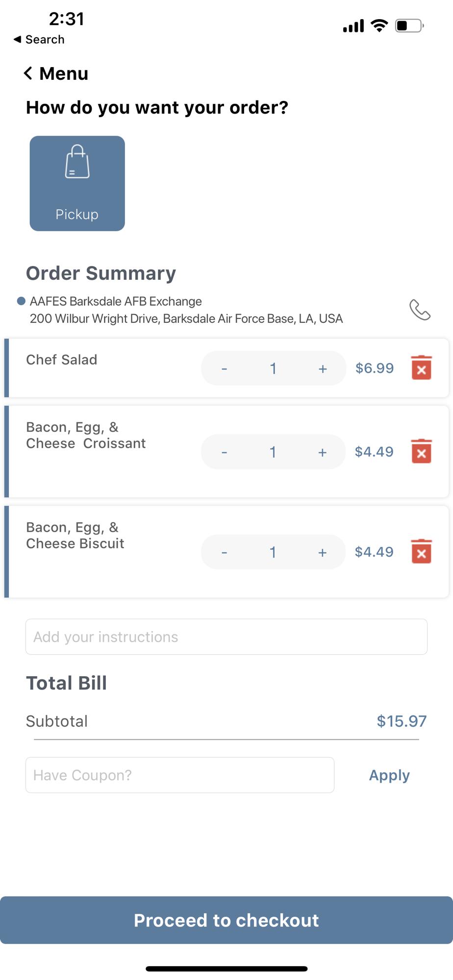Screen dimensions: 453x980
Task: Delete Chef Salad from the order
Action: (421, 368)
